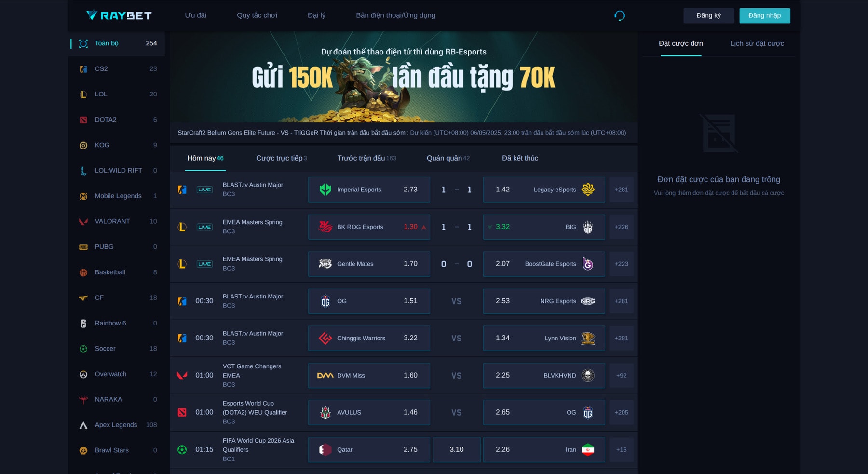Expand +226 more markets for BK ROG match
The width and height of the screenshot is (868, 474).
(621, 227)
